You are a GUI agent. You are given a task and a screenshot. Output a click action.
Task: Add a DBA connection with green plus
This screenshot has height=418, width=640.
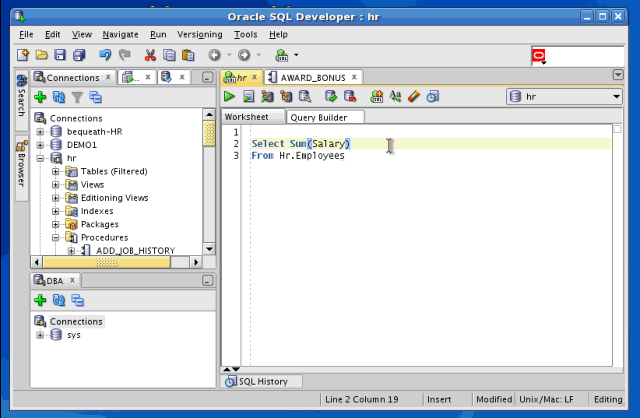(40, 300)
